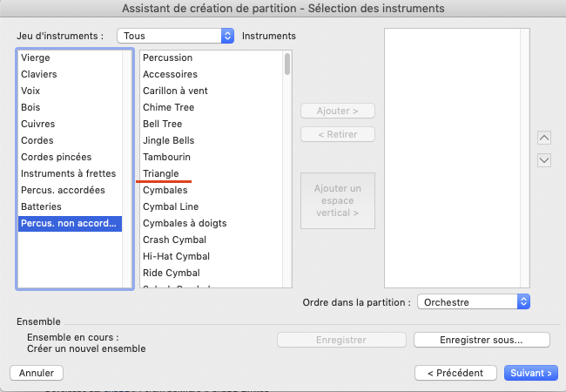566x392 pixels.
Task: Select Claviers instrument family
Action: click(x=41, y=74)
